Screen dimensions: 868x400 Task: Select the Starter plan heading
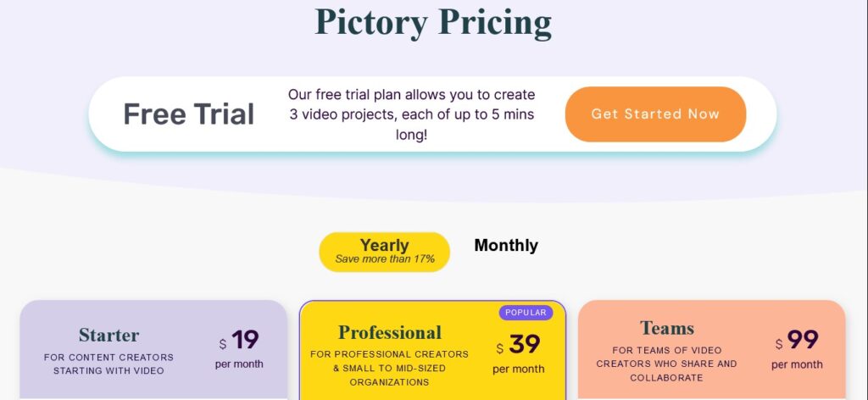tap(108, 335)
